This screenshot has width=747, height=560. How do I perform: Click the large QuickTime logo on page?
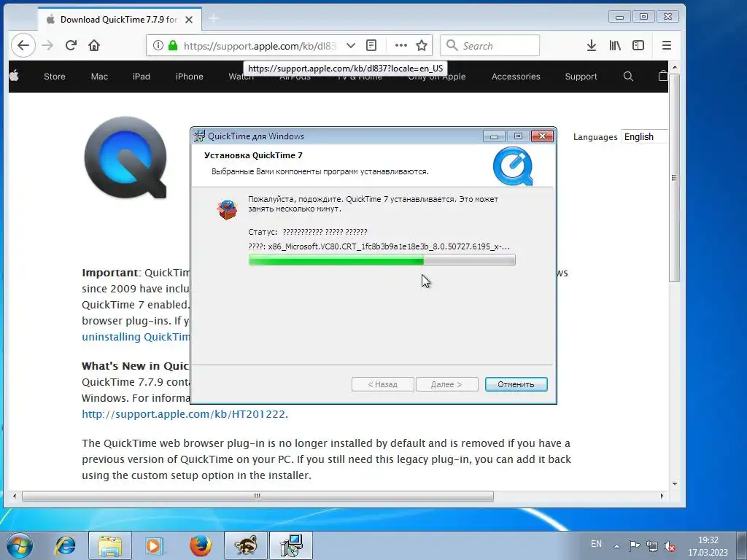125,157
